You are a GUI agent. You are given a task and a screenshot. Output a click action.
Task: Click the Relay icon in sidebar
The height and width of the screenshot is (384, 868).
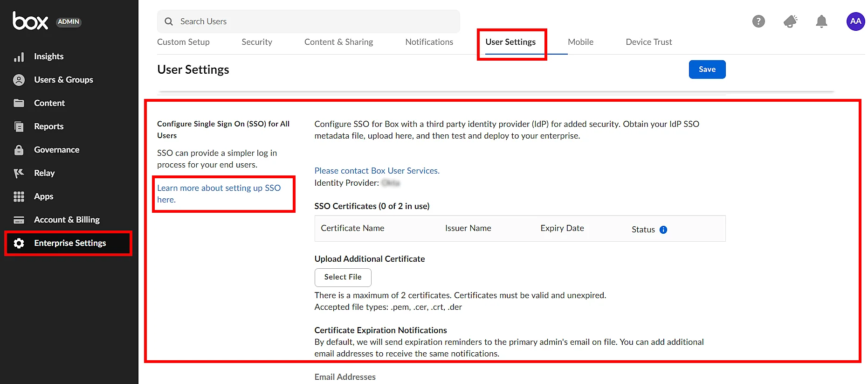19,173
